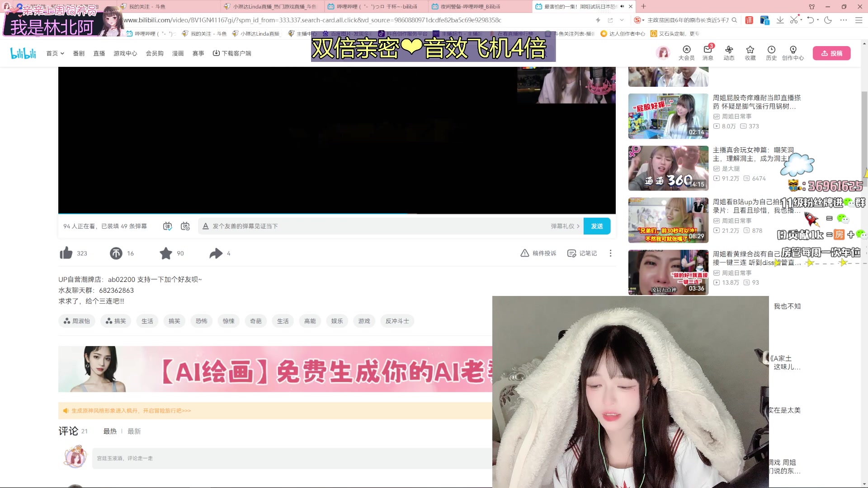Open more options three-dot menu
This screenshot has height=488, width=868.
point(610,253)
